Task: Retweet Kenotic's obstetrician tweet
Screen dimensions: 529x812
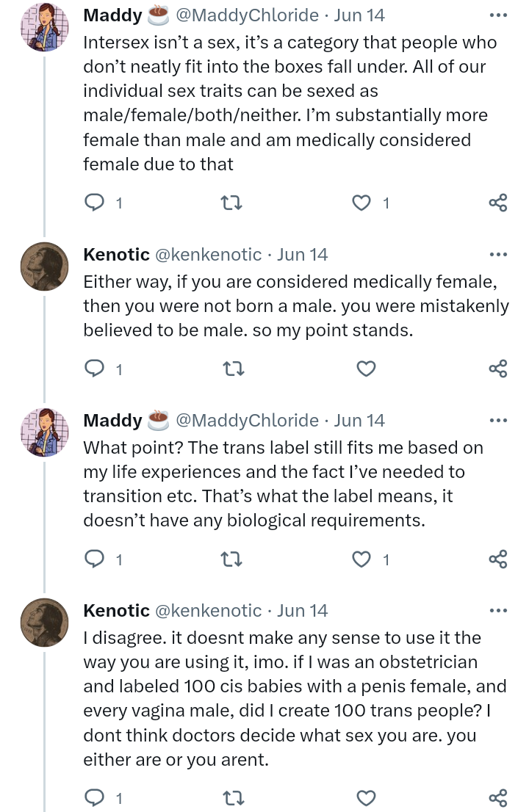Action: point(231,797)
